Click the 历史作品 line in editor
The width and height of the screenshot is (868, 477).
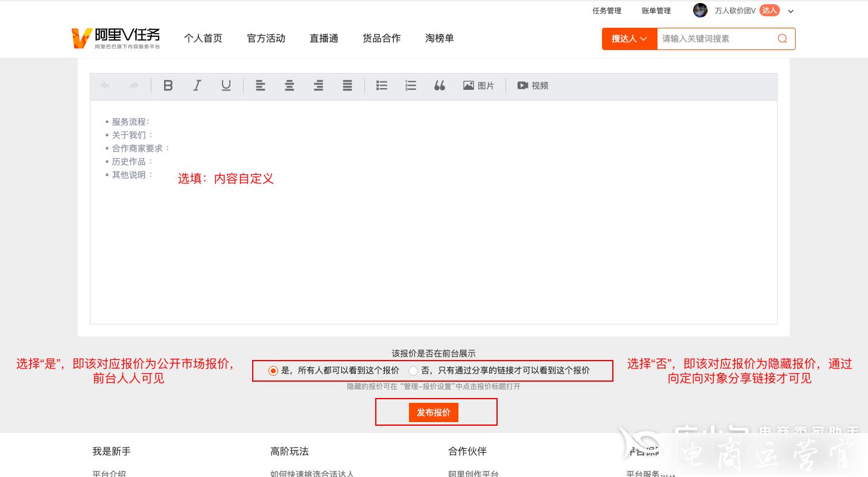pos(133,162)
